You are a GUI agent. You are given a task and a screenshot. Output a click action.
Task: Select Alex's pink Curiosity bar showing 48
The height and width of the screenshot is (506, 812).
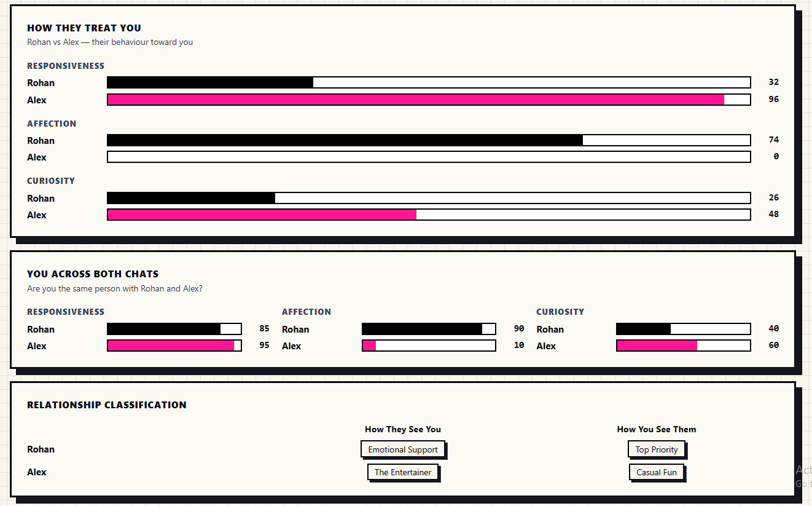coord(429,214)
